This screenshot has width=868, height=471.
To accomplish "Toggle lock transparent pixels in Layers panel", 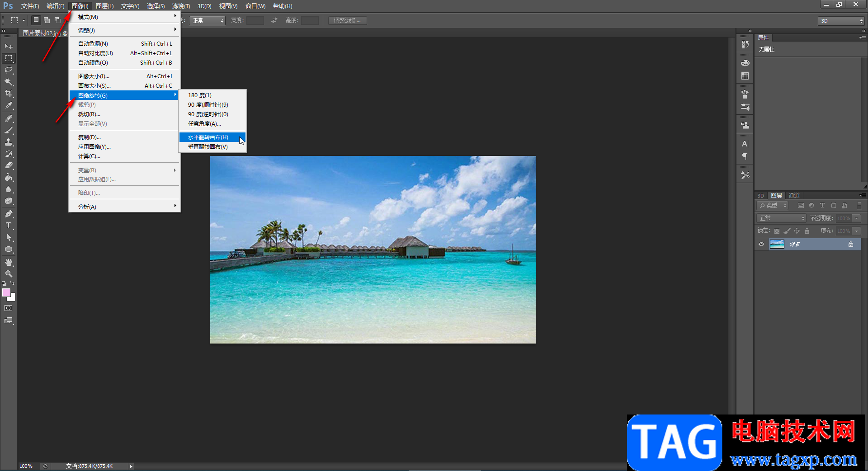I will 777,231.
